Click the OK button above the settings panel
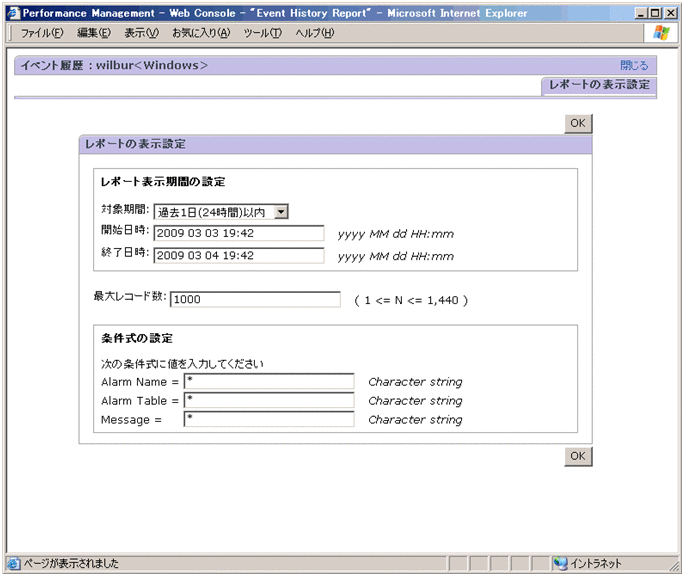Viewport: 685px width, 577px height. [578, 123]
